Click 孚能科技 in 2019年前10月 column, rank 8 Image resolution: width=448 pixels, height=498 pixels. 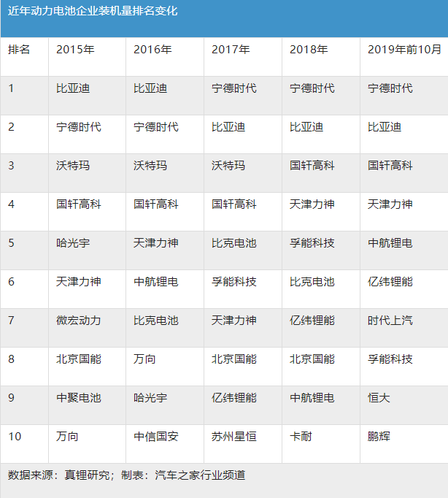[x=390, y=359]
